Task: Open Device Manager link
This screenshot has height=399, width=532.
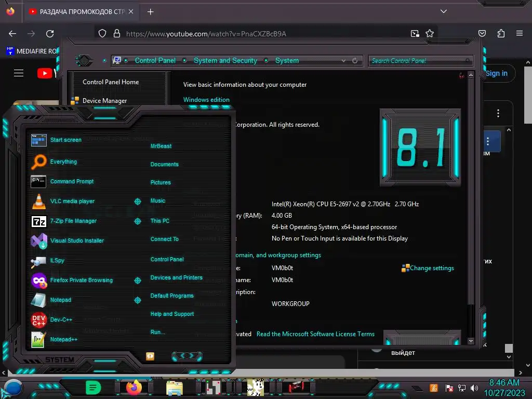Action: click(x=104, y=101)
